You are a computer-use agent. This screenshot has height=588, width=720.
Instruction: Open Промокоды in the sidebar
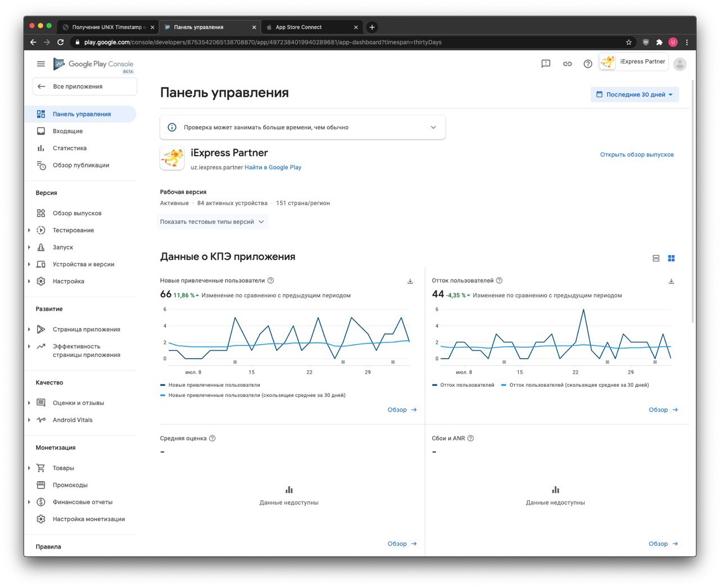[x=80, y=485]
